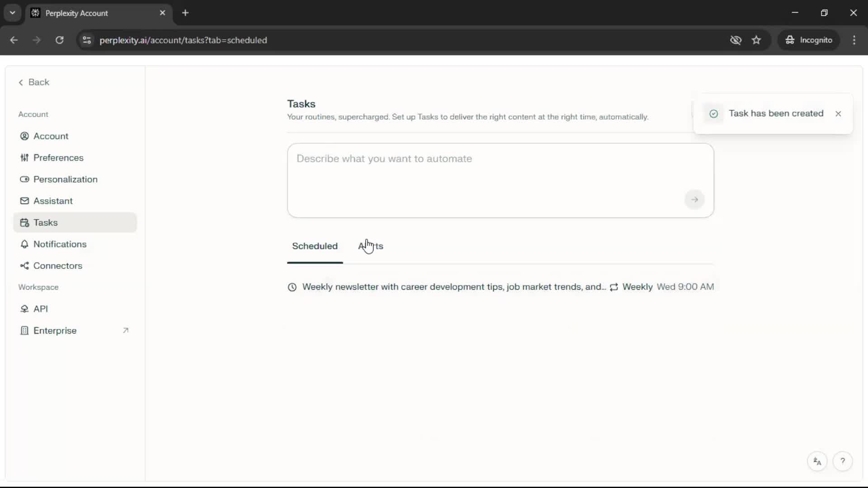Open the Assistant settings section
This screenshot has width=868, height=488.
tap(52, 201)
